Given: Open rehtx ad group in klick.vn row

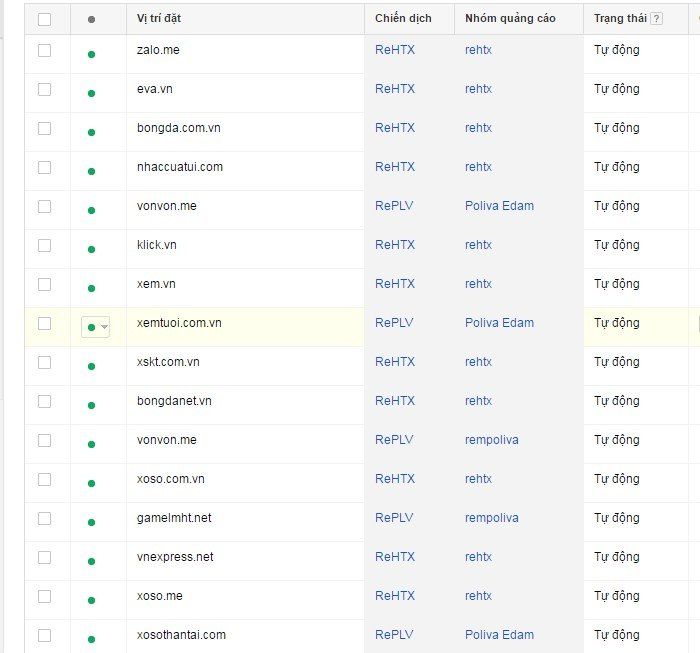Looking at the screenshot, I should coord(479,245).
